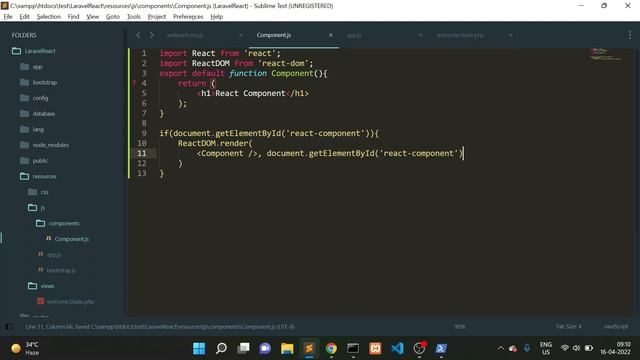The height and width of the screenshot is (360, 640).
Task: Switch to the welcome.blade.php tab
Action: (460, 36)
